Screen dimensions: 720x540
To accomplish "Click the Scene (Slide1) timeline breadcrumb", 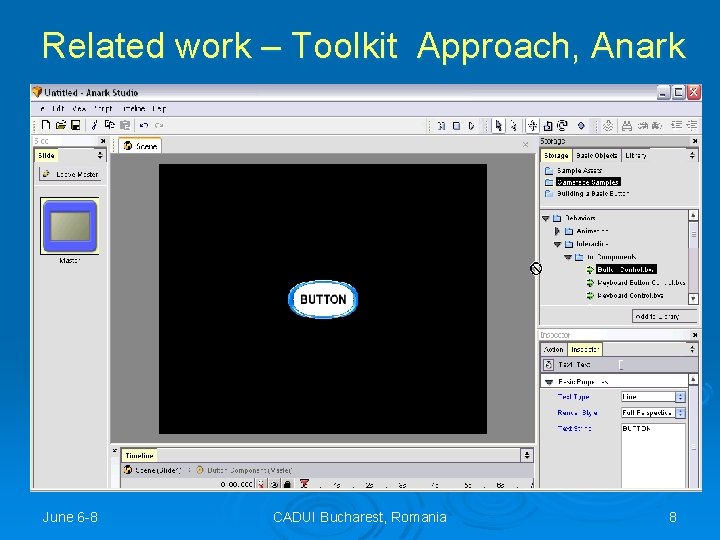I will (152, 470).
